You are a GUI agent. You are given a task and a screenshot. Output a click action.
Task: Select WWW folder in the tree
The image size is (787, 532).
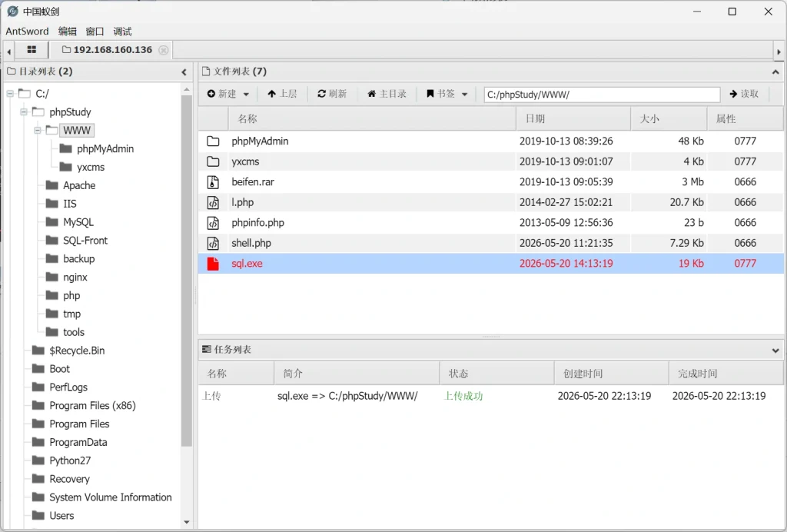point(76,131)
